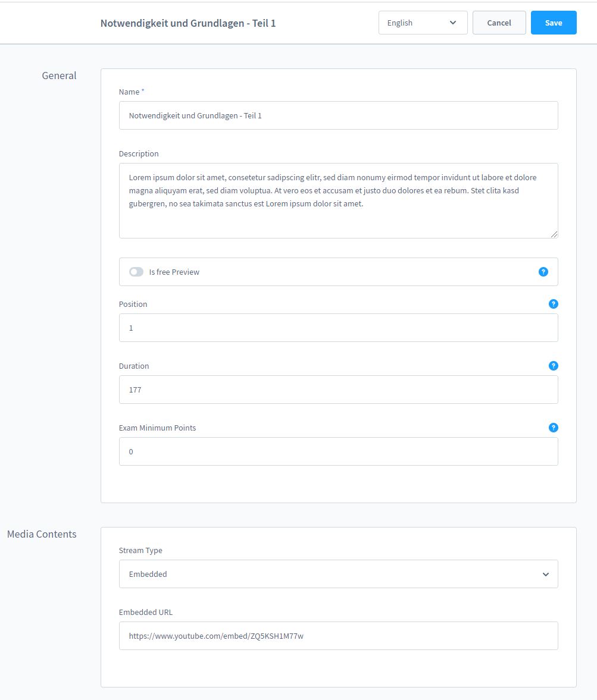
Task: Click the 'Is free Preview' label text
Action: [x=174, y=272]
